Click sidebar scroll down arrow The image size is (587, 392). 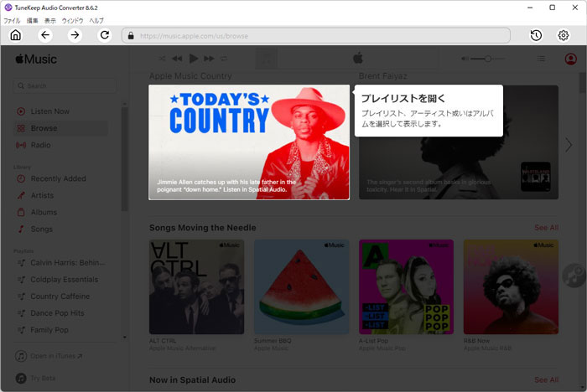tap(125, 338)
